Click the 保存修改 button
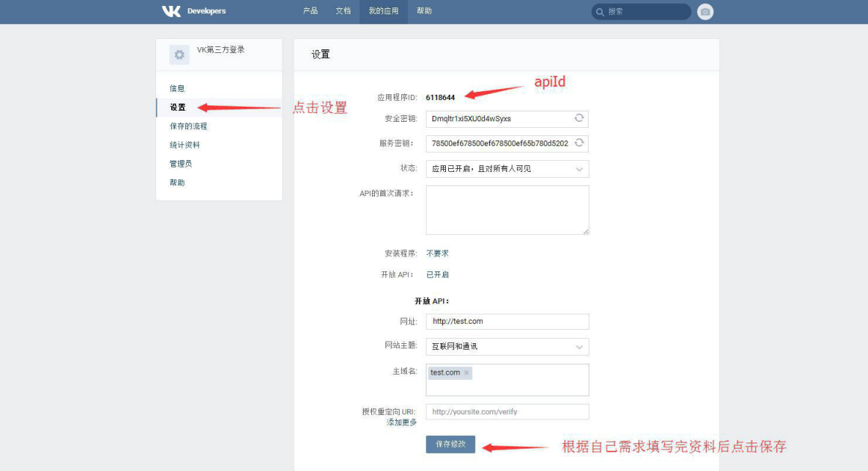The width and height of the screenshot is (868, 471). pos(450,444)
